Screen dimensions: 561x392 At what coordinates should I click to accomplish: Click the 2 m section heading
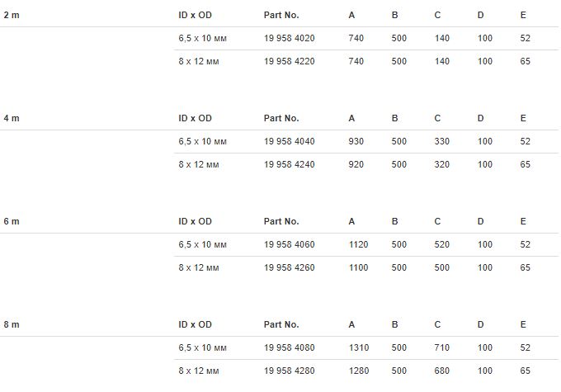pos(12,16)
